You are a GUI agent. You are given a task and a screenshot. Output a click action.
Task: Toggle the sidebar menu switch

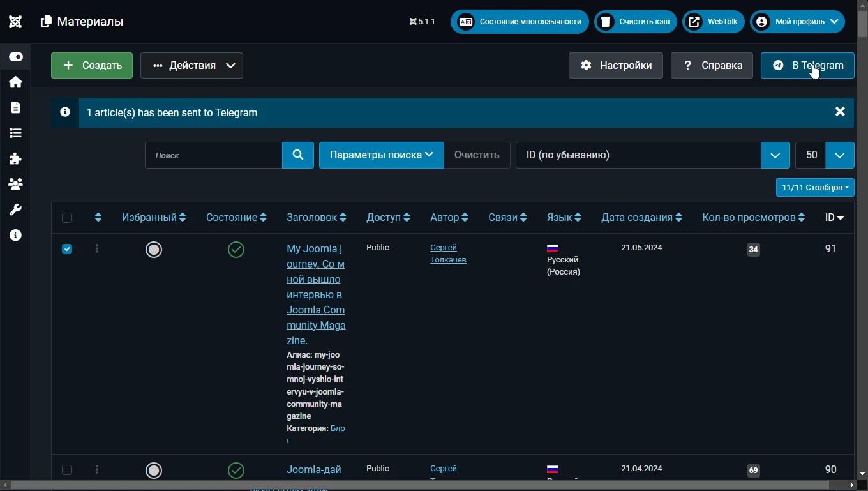pos(15,57)
